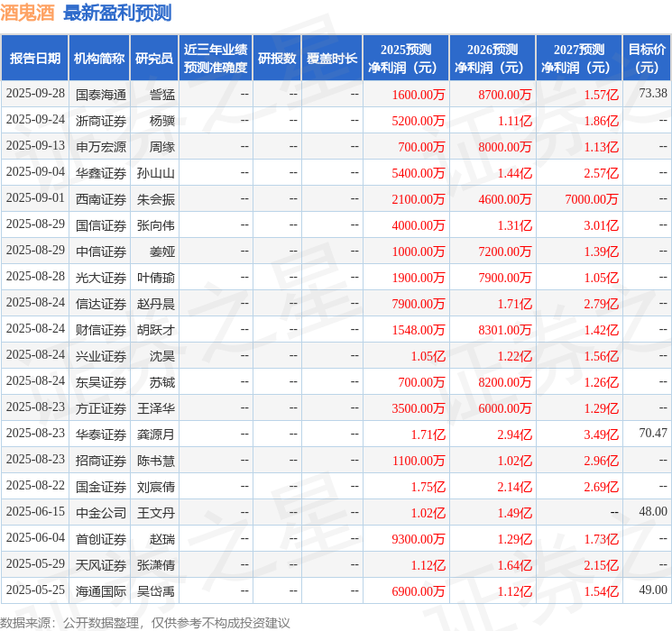Click the 2025预测净利润 column header
672x631 pixels.
(406, 58)
